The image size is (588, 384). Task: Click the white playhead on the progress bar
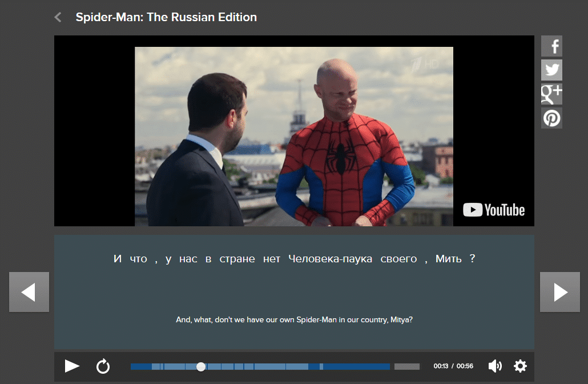tap(201, 366)
